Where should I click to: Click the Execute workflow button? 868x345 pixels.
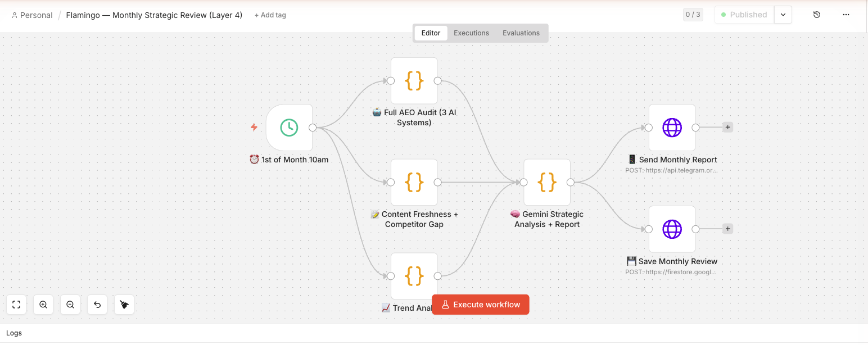pyautogui.click(x=481, y=305)
